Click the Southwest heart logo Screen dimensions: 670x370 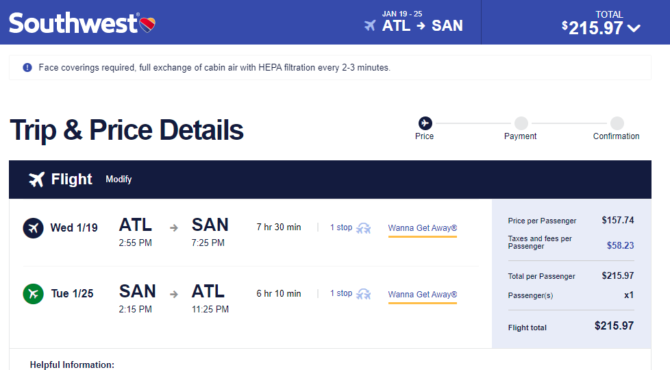tap(148, 24)
